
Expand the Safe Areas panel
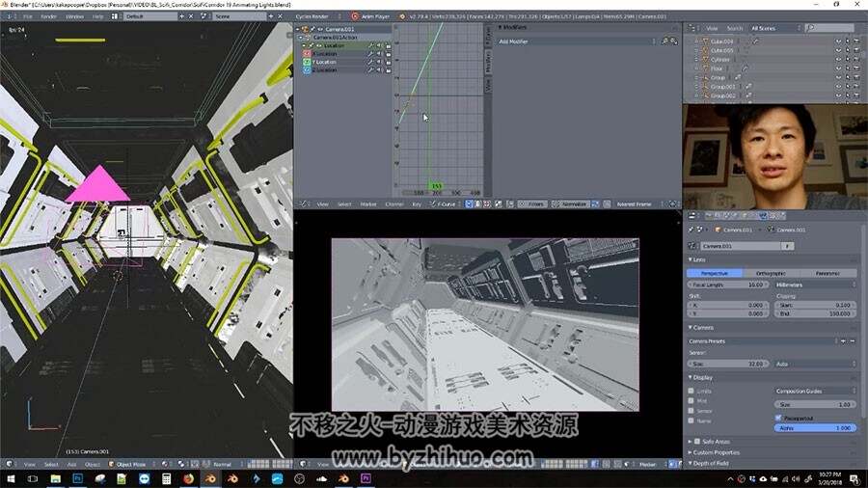tap(691, 442)
